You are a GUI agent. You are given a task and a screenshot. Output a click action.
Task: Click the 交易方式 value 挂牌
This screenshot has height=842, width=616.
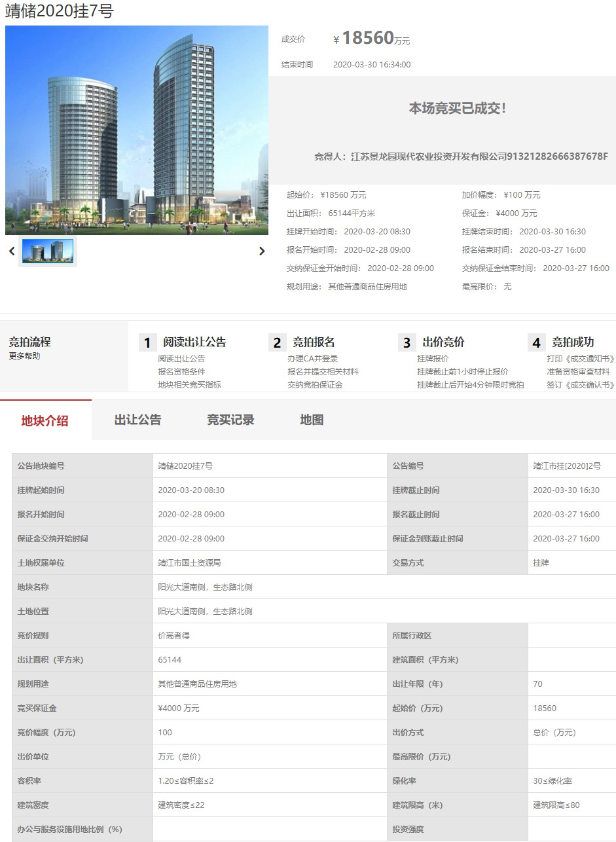point(541,563)
